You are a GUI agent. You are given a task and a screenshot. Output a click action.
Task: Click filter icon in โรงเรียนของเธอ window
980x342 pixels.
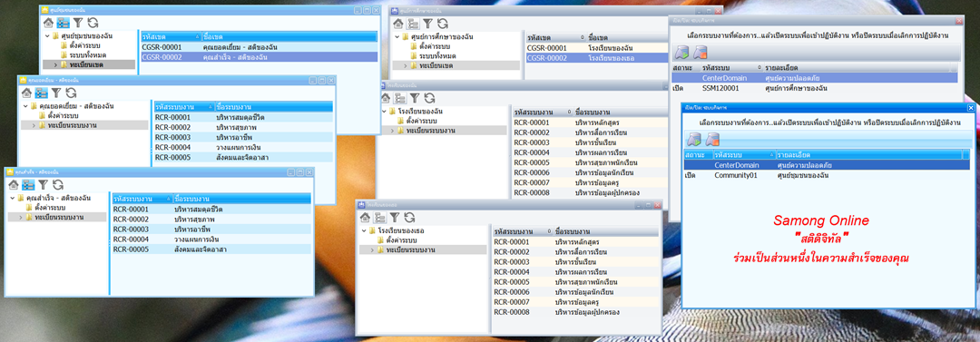(x=395, y=217)
